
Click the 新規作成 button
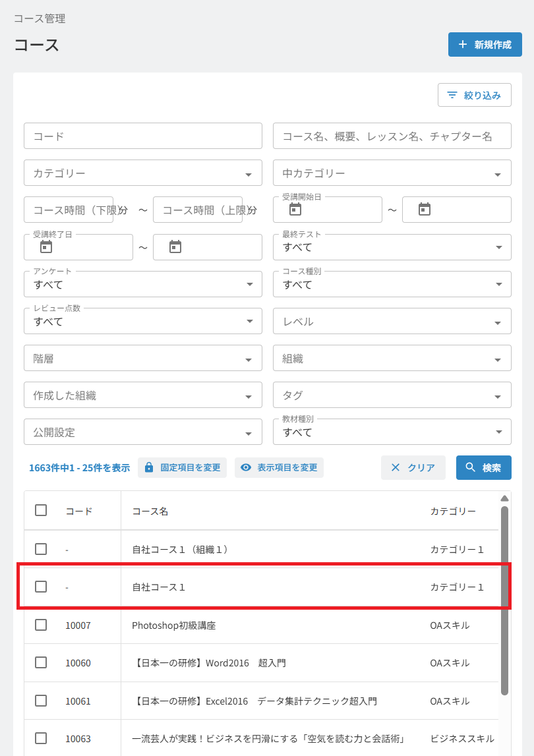coord(485,44)
